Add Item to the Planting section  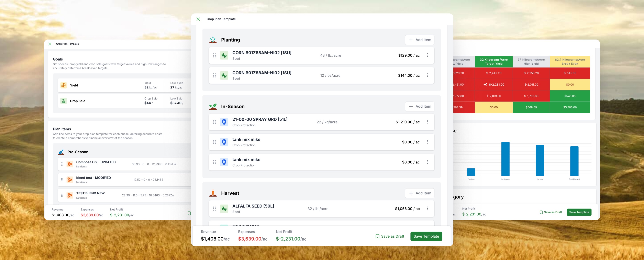(x=420, y=40)
